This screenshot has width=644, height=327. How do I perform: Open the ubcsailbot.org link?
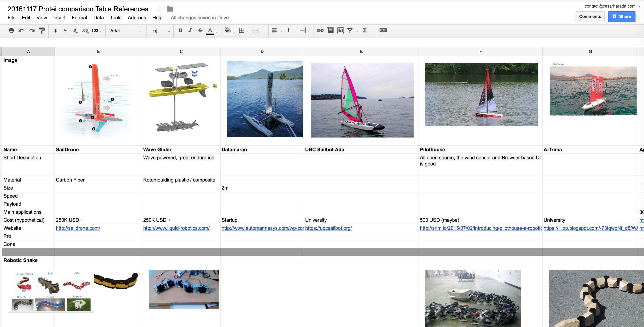click(328, 228)
